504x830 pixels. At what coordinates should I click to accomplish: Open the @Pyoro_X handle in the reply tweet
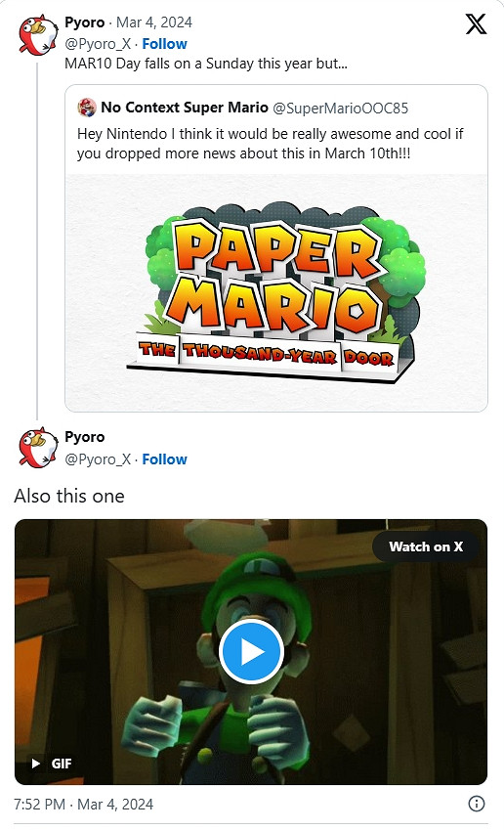point(98,459)
